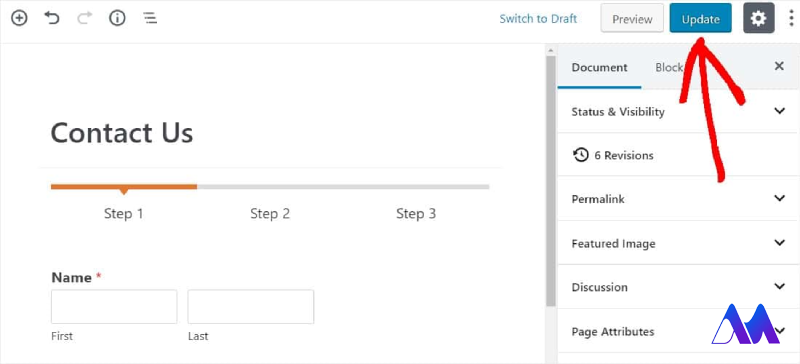The width and height of the screenshot is (800, 364).
Task: Expand the Featured Image panel
Action: [679, 243]
